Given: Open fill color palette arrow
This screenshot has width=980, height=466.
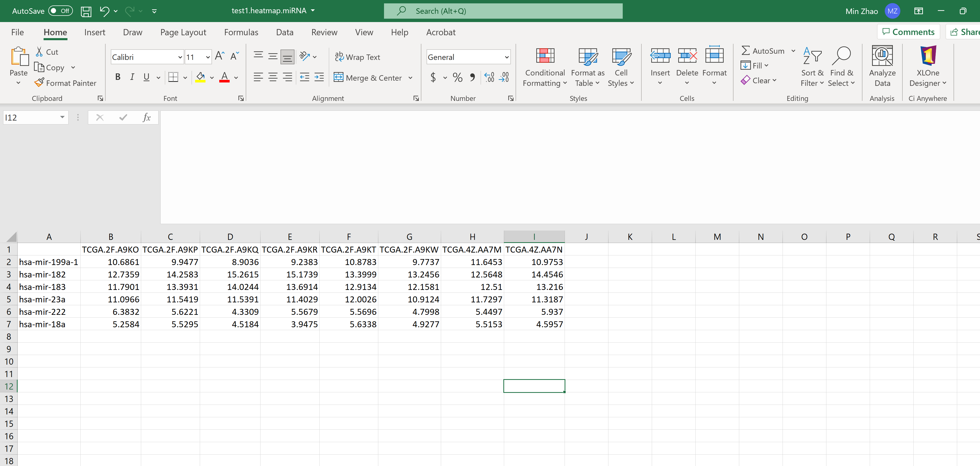Looking at the screenshot, I should click(x=212, y=78).
